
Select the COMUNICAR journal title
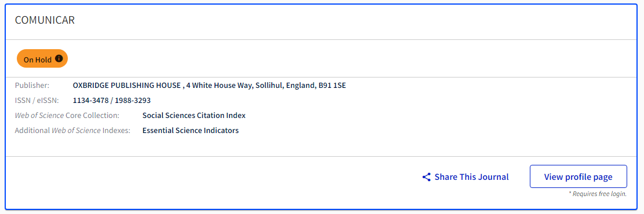(45, 20)
